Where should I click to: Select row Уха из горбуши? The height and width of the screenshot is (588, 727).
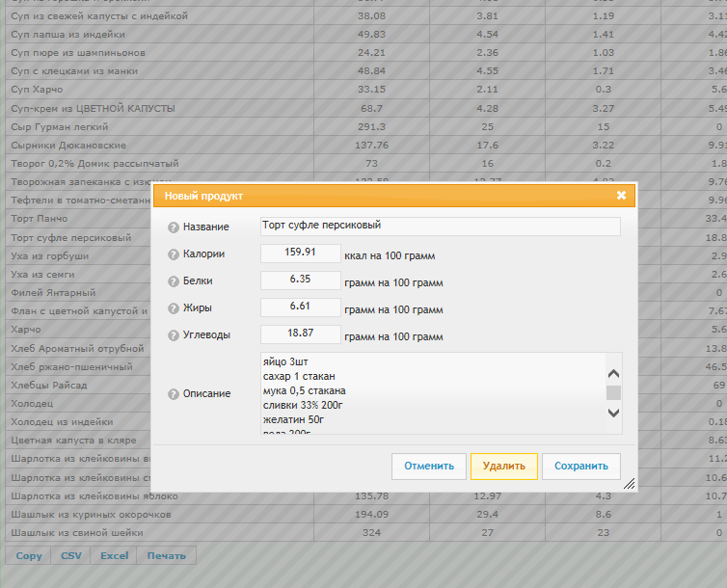78,255
